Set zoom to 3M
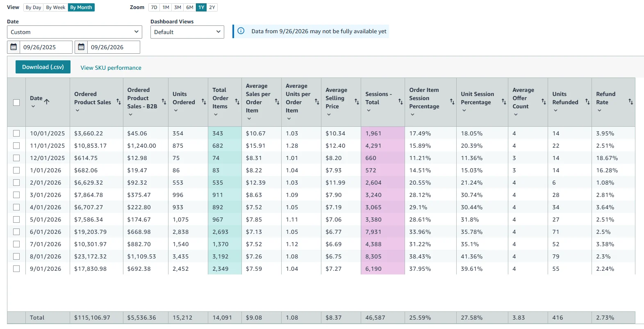This screenshot has width=644, height=329. 177,7
